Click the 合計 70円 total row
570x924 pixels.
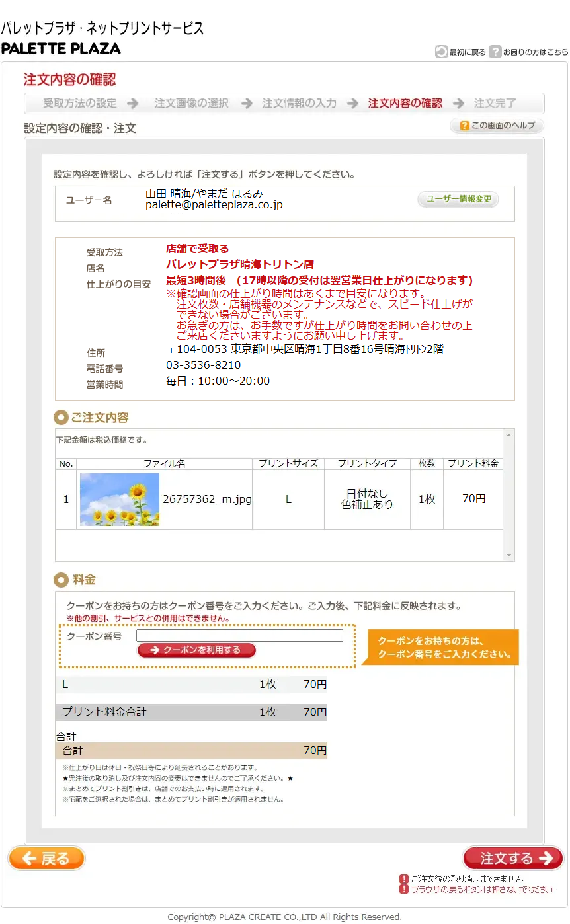191,751
